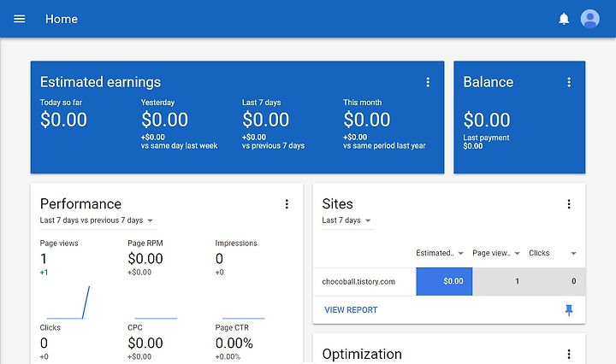
Task: Click the $0.00 estimated cell for chocoball.tistory.com
Action: (x=444, y=281)
